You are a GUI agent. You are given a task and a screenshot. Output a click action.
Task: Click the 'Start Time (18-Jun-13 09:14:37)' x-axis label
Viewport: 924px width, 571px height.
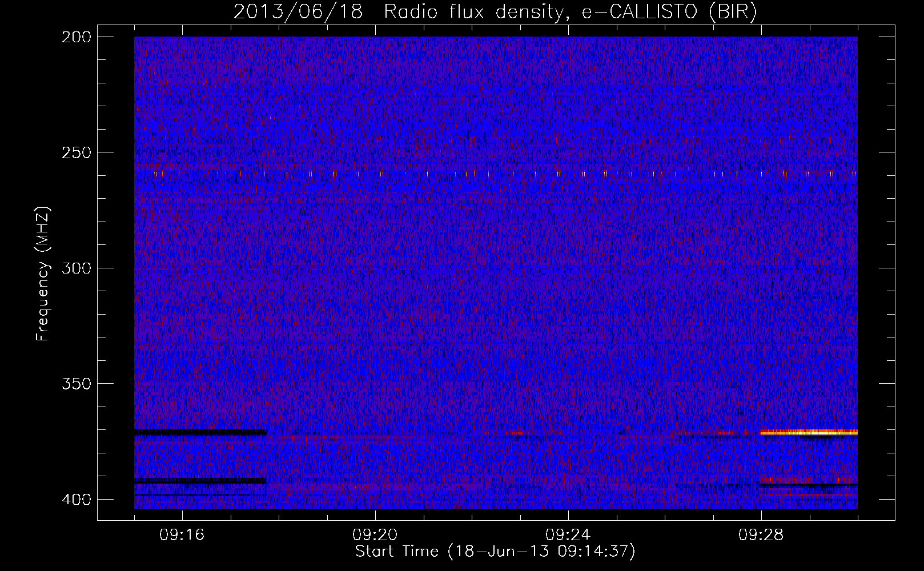(x=495, y=552)
